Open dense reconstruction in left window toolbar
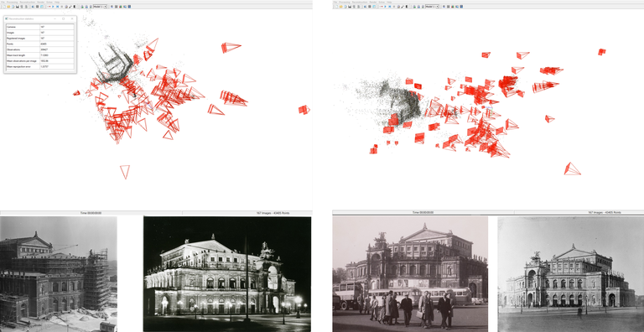The height and width of the screenshot is (332, 644). 75,7
